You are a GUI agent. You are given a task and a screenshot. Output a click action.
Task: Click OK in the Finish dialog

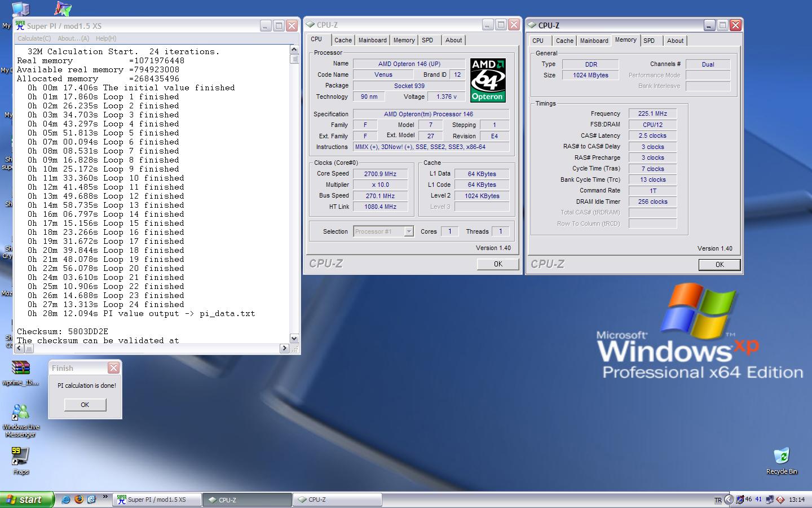coord(85,405)
